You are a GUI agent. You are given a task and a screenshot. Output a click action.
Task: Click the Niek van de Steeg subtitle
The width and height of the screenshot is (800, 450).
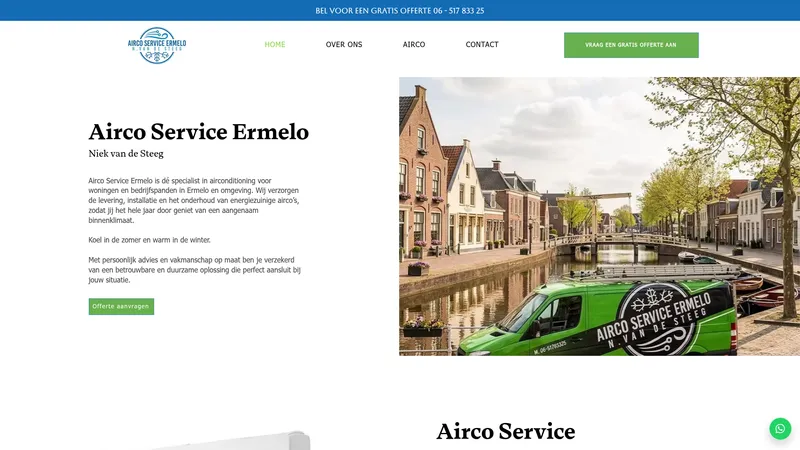point(126,154)
